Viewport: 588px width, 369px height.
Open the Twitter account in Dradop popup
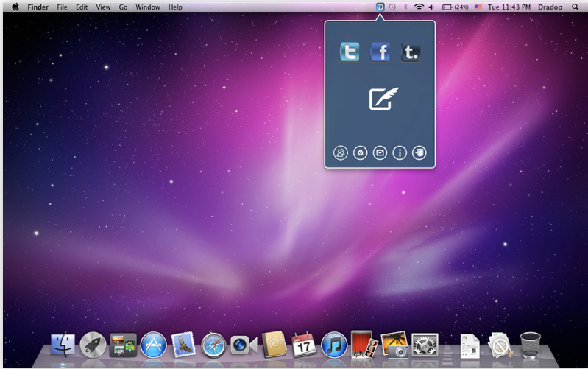pos(350,52)
